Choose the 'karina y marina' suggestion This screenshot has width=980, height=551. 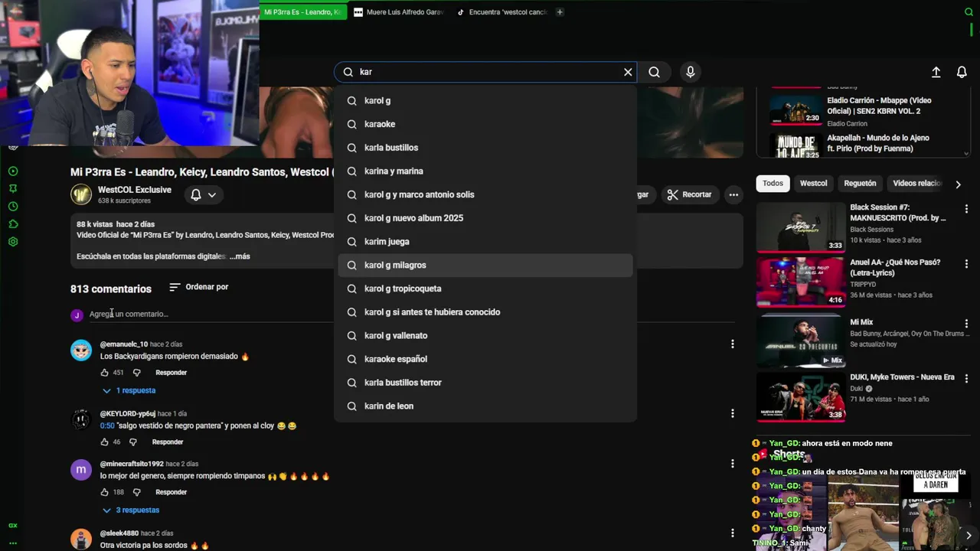(x=485, y=171)
